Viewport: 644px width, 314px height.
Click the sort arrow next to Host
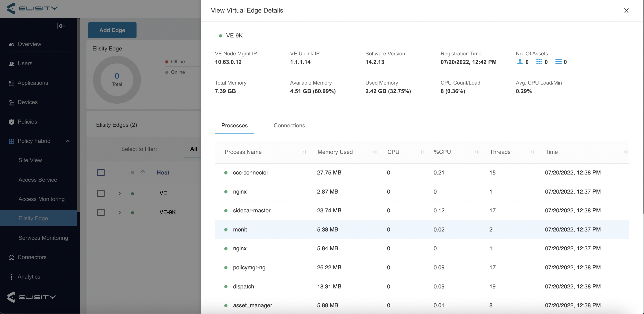point(143,172)
